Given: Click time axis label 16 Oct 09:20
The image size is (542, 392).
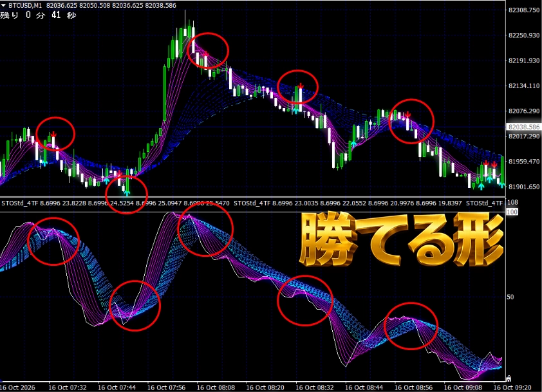Looking at the screenshot, I should pyautogui.click(x=512, y=387).
